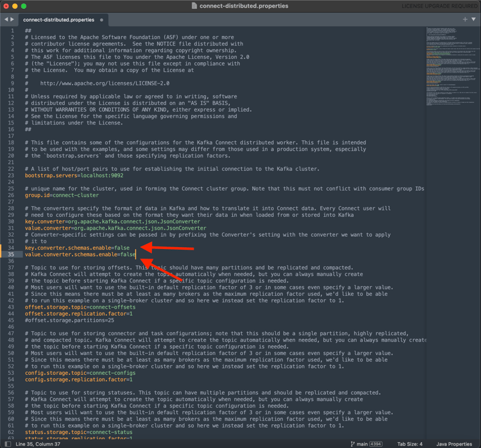Click the key.converter JsonConverter line
The image size is (481, 448).
point(112,221)
